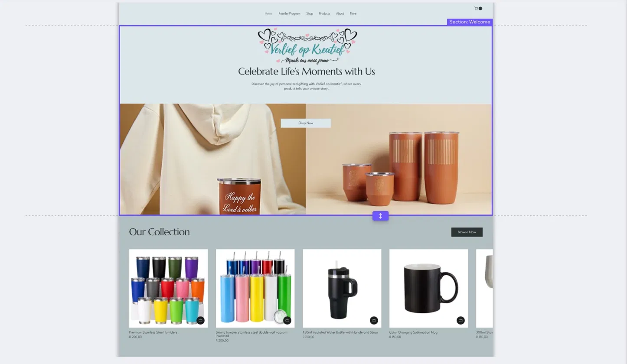Go to the Shop menu item
The height and width of the screenshot is (364, 627).
pyautogui.click(x=310, y=13)
